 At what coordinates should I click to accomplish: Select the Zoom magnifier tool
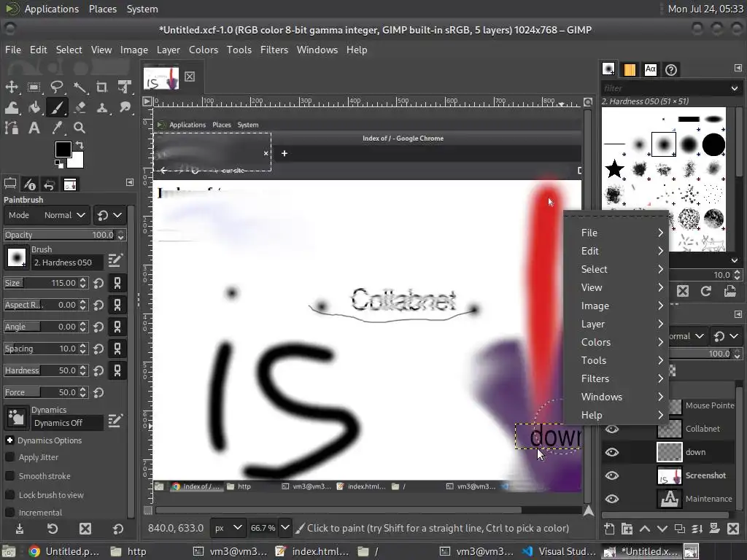coord(80,128)
